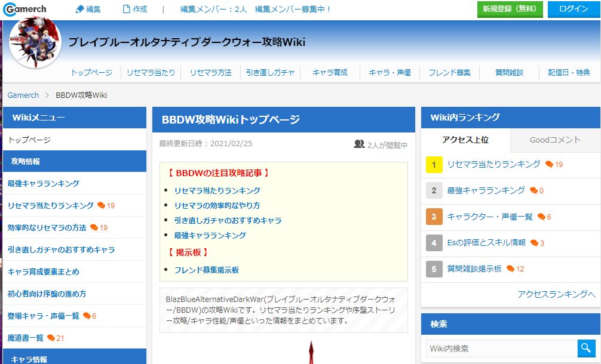Click comment bubble beside リセマラ当たりランキング in sidebar
Viewport: 601px width, 364px height.
[x=101, y=205]
